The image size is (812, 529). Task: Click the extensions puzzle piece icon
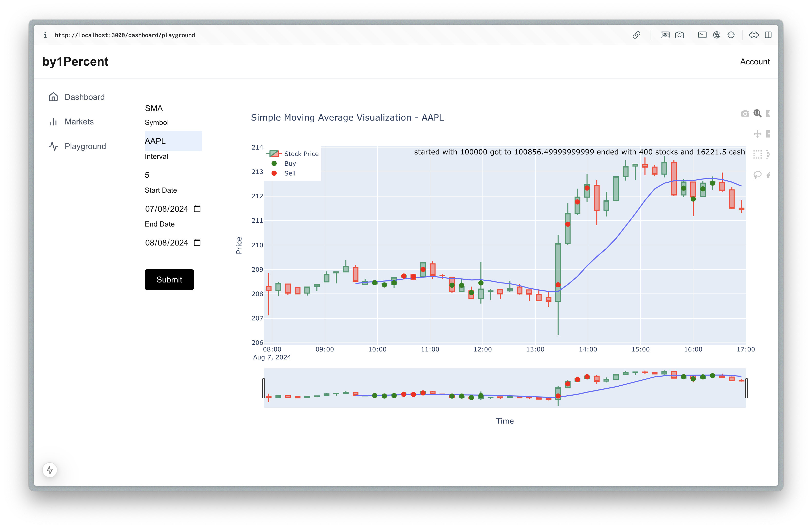coord(754,35)
